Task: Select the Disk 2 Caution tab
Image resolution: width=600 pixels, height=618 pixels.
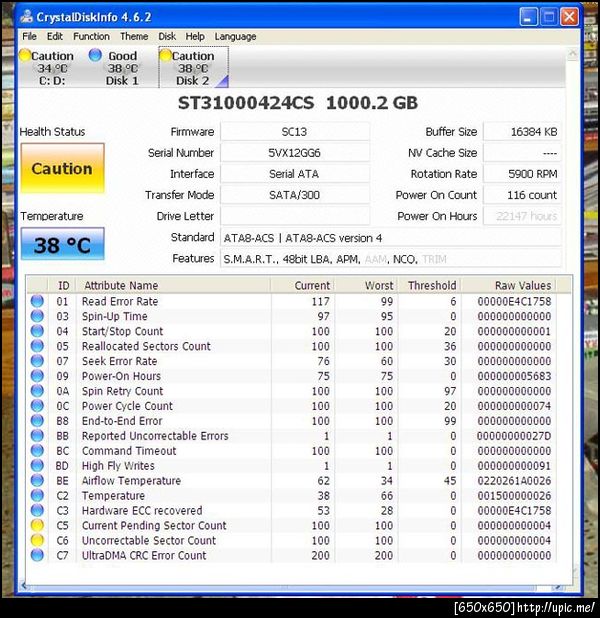Action: tap(194, 68)
